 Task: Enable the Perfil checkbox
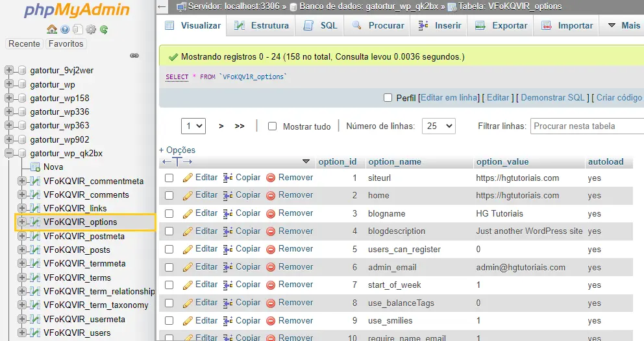point(388,98)
